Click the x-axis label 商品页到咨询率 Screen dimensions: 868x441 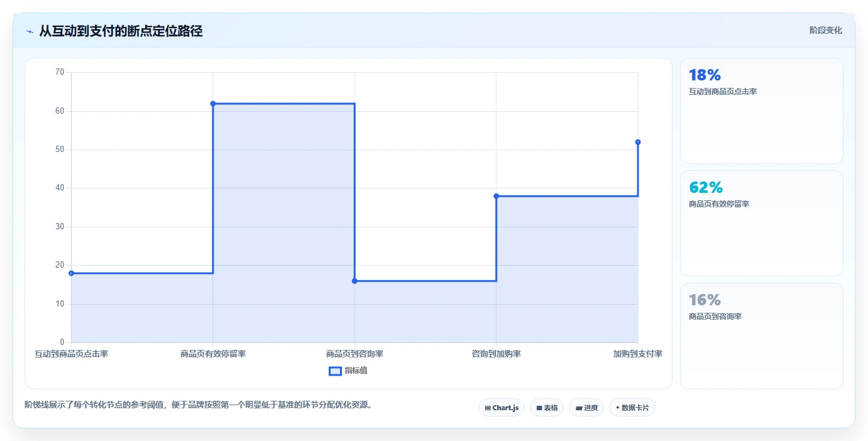point(354,354)
